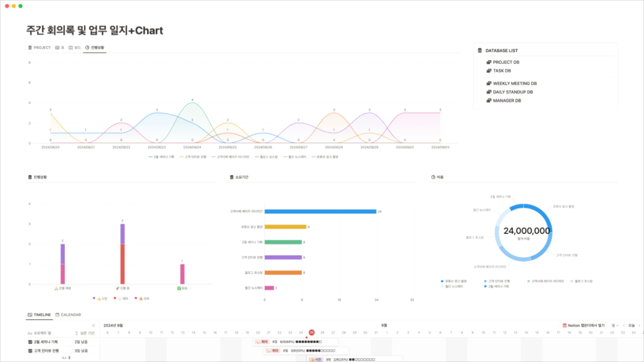Viewport: 644px width, 362px height.
Task: Open the 월 view dropdown in the timeline
Action: click(614, 325)
